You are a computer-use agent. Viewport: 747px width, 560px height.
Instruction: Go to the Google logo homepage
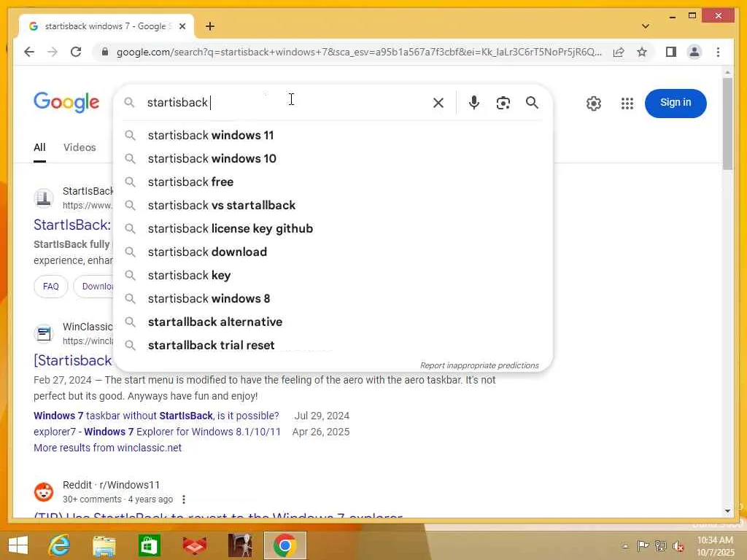[66, 102]
